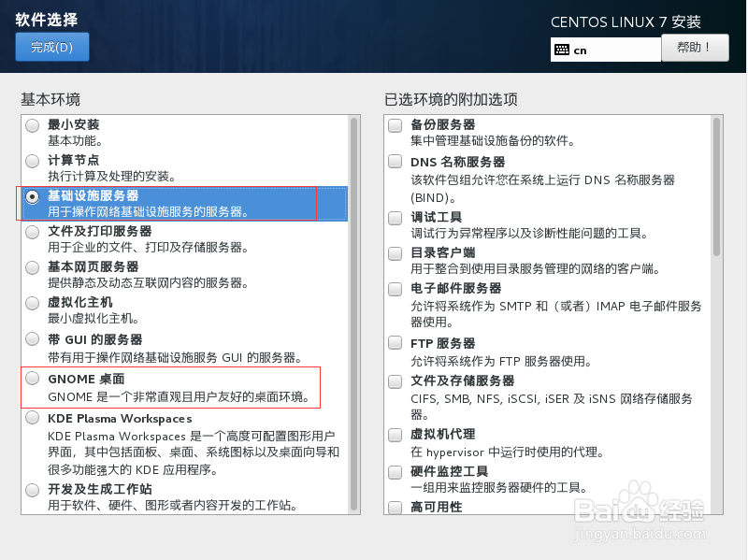Click the base environment list scrollbar
Viewport: 748px width, 560px height.
353,314
